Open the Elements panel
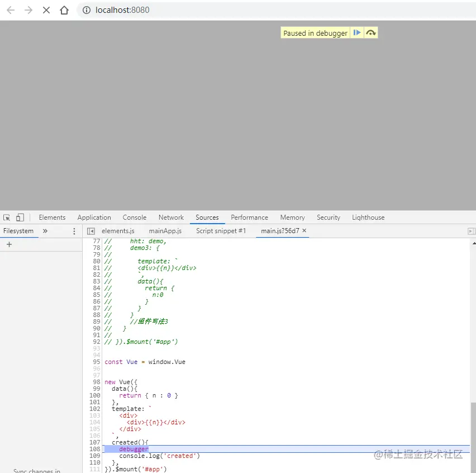The width and height of the screenshot is (476, 473). point(52,217)
